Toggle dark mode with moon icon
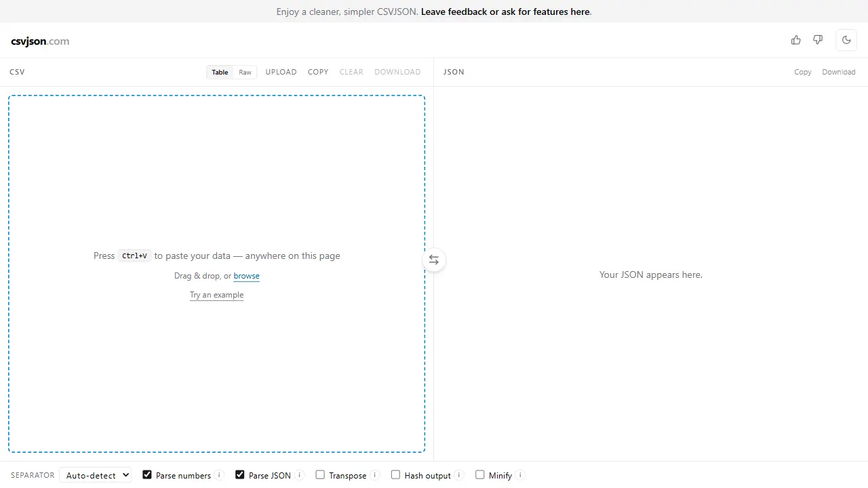Screen dimensions: 868x488 [x=846, y=40]
